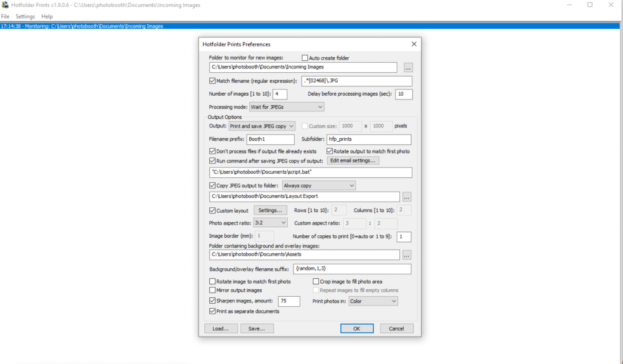623x364 pixels.
Task: Click the Filename prefix field
Action: click(270, 139)
